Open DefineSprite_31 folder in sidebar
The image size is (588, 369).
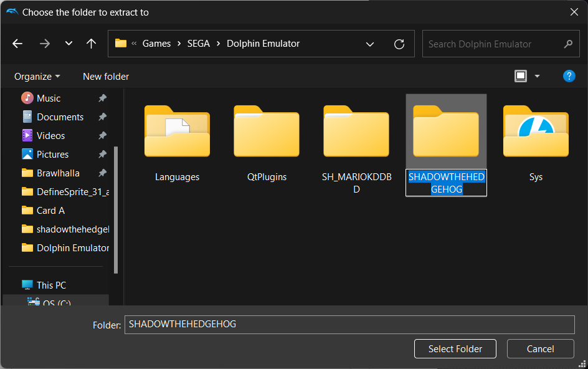[x=64, y=192]
